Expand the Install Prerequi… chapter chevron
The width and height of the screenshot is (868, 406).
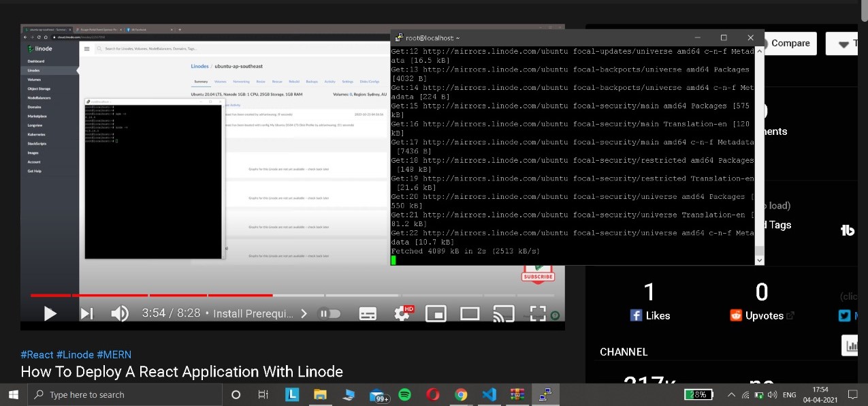pyautogui.click(x=304, y=313)
